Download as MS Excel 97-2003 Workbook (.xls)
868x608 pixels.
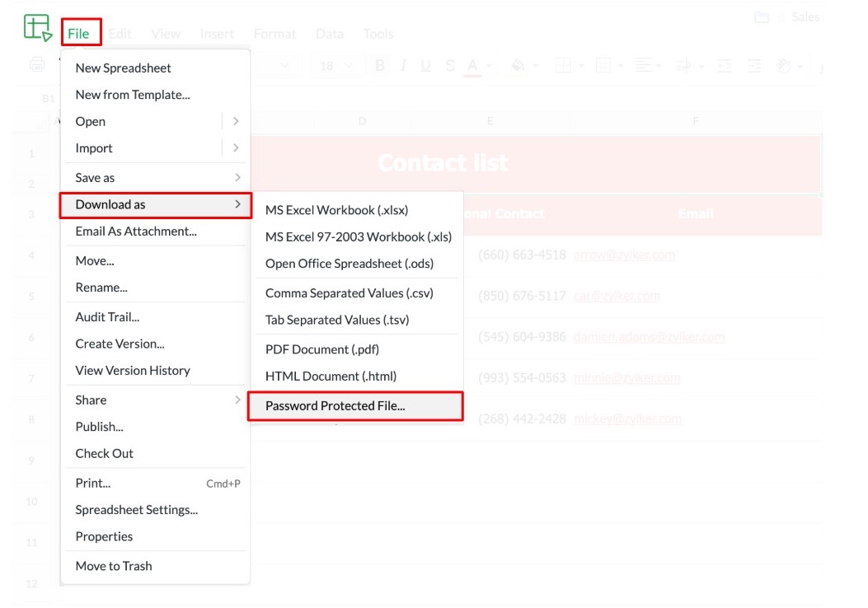click(x=357, y=236)
